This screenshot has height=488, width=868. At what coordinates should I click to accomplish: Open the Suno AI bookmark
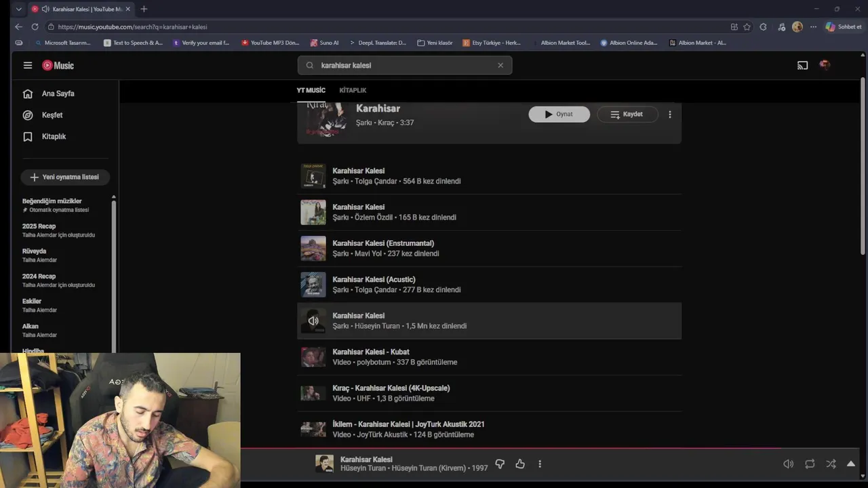[324, 43]
